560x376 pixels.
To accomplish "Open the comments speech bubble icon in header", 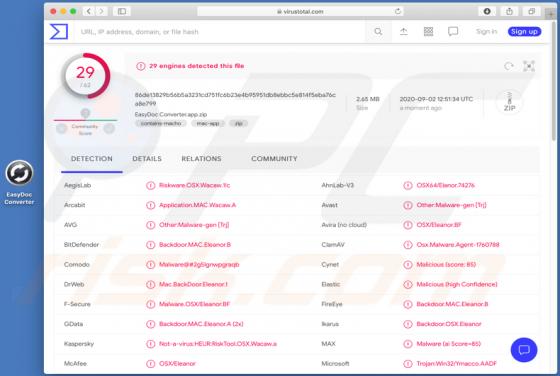I will (x=453, y=32).
